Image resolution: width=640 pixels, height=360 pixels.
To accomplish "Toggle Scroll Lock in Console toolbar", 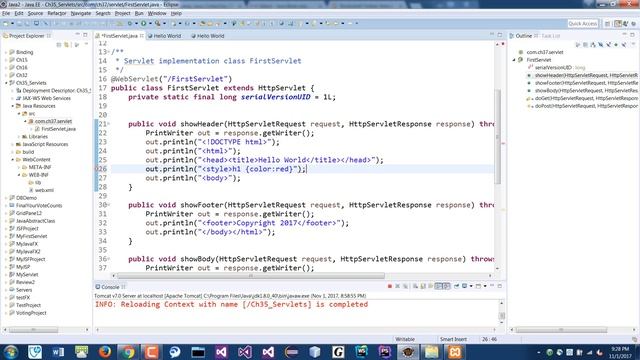I will click(x=423, y=287).
